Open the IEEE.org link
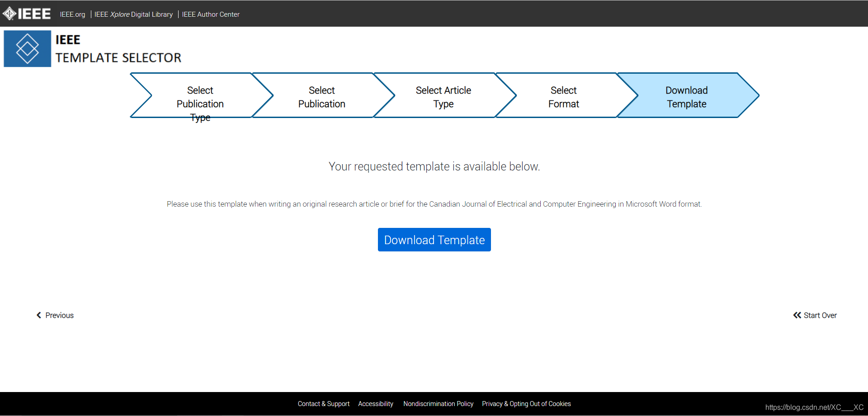This screenshot has height=416, width=868. [72, 14]
